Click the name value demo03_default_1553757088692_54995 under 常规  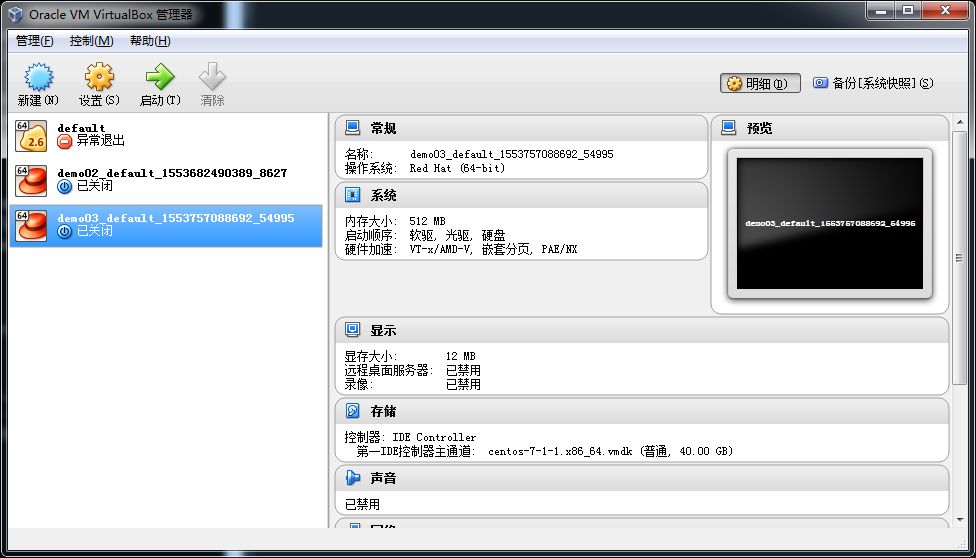pyautogui.click(x=512, y=154)
